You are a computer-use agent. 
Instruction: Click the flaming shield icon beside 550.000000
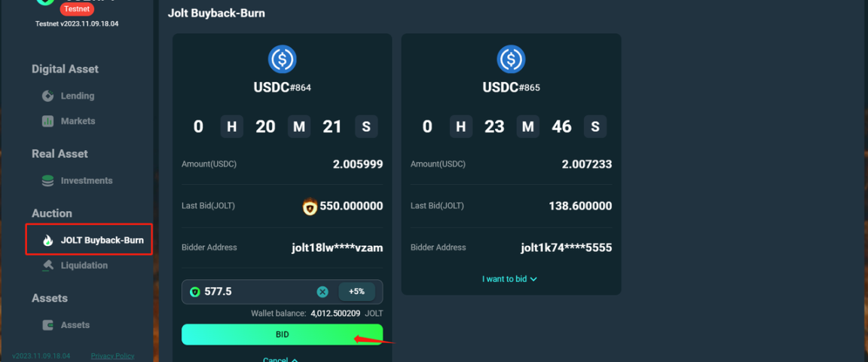click(x=310, y=207)
